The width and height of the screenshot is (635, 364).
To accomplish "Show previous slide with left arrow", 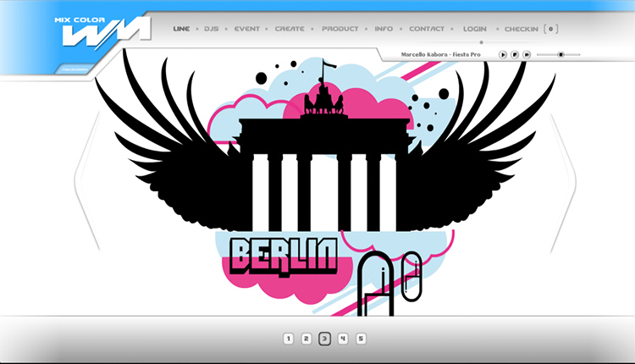I will (x=87, y=181).
